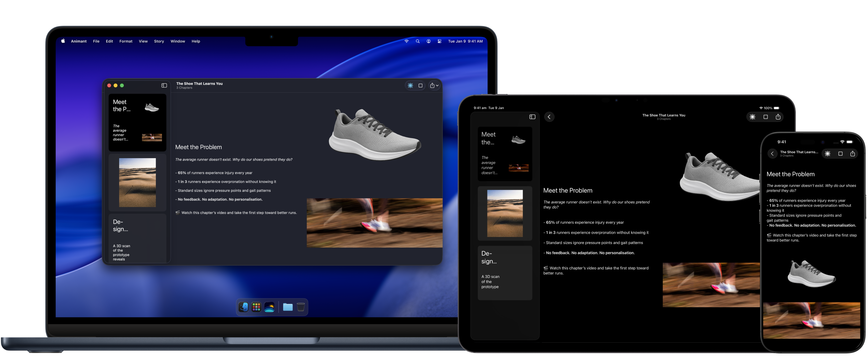Screen dimensions: 868x356
Task: Click 'The Shoe That Learns You' title on the Mac
Action: [199, 83]
